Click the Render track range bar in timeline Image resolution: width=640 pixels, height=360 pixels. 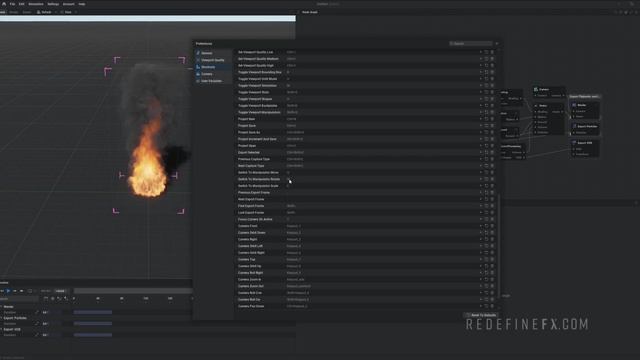click(93, 312)
